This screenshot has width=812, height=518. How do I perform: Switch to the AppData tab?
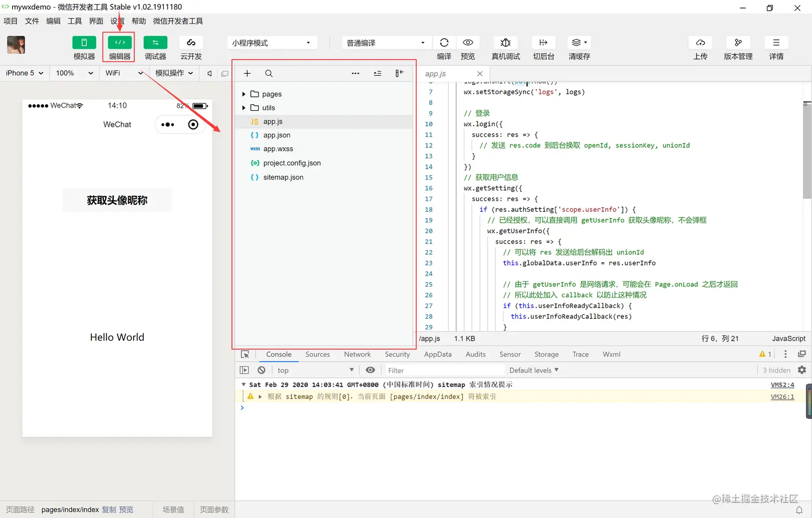click(438, 355)
